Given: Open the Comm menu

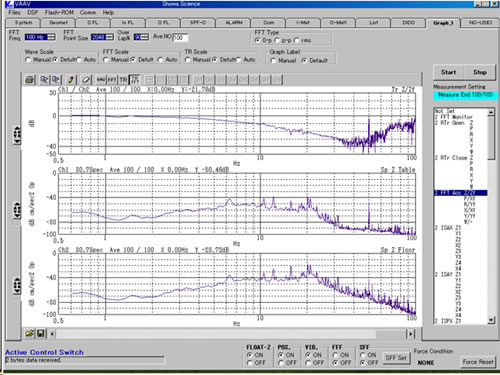Looking at the screenshot, I should (88, 12).
